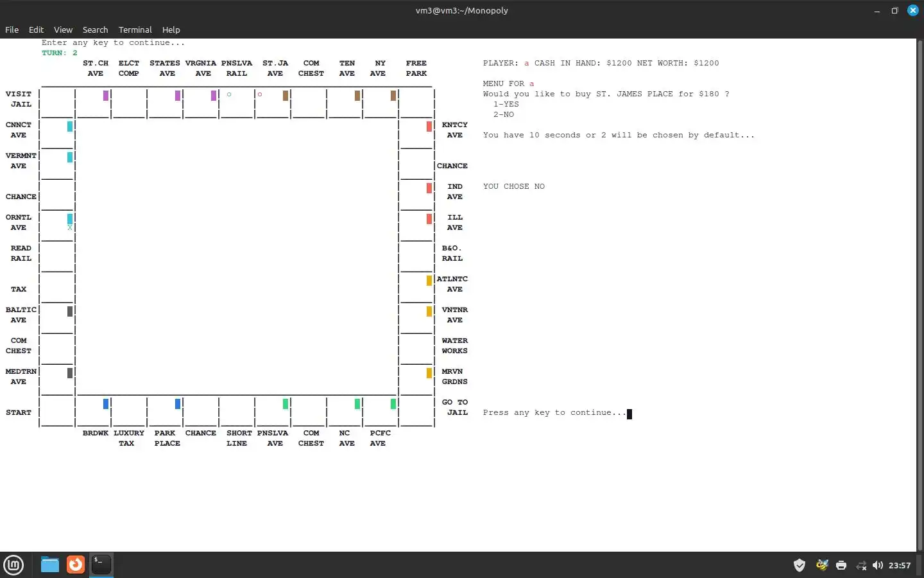Viewport: 924px width, 578px height.
Task: Click X token on ORNTL AVE square
Action: click(70, 227)
